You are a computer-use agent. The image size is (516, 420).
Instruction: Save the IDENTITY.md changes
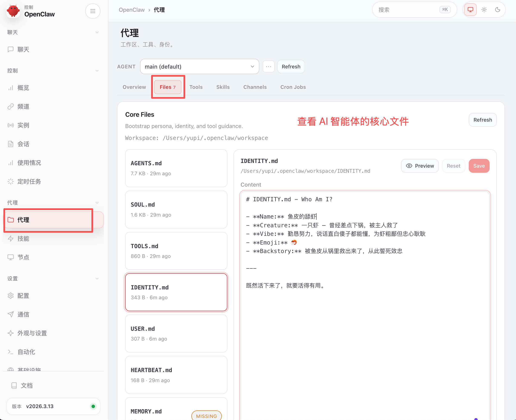[x=479, y=166]
